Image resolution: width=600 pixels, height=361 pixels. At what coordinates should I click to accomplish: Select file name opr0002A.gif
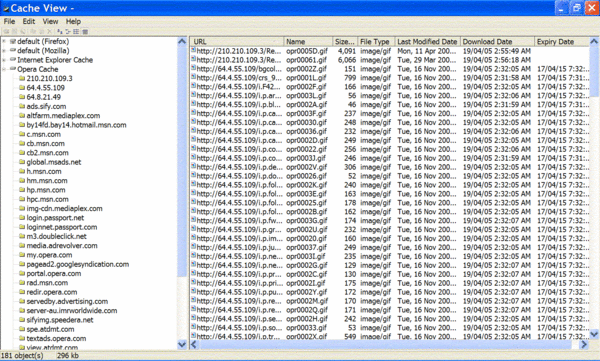coord(306,104)
